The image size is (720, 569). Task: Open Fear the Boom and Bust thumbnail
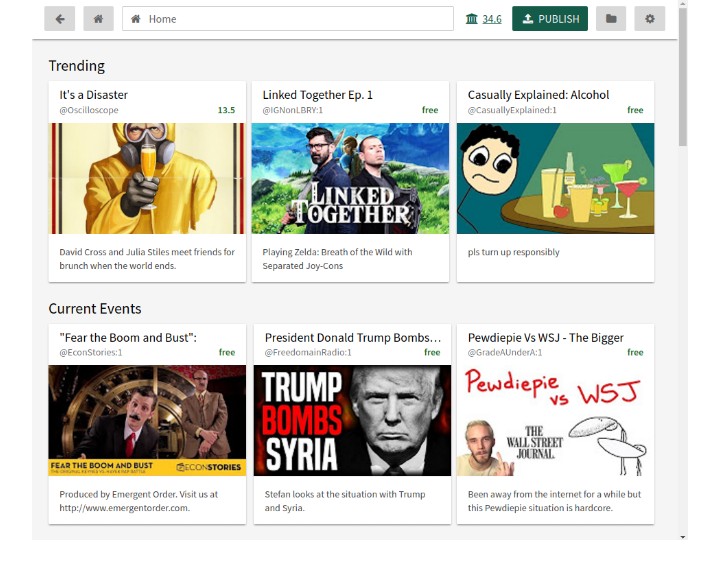click(x=147, y=420)
